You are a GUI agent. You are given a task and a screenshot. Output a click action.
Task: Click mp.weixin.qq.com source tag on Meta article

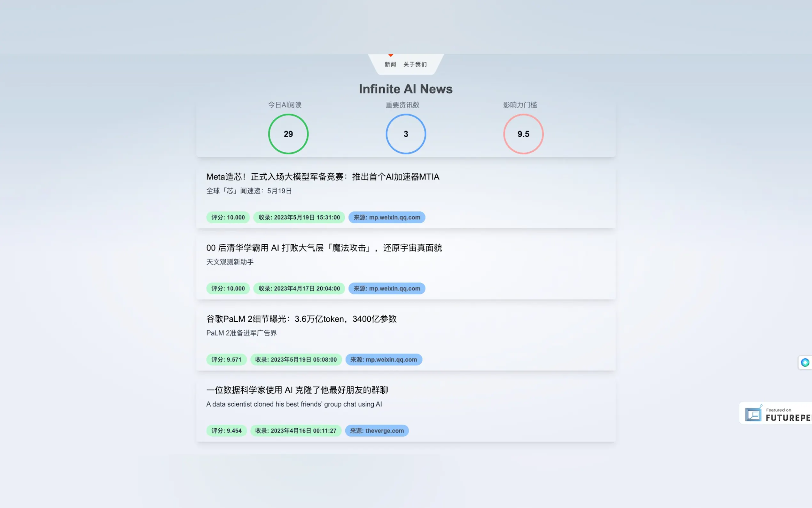pyautogui.click(x=386, y=218)
